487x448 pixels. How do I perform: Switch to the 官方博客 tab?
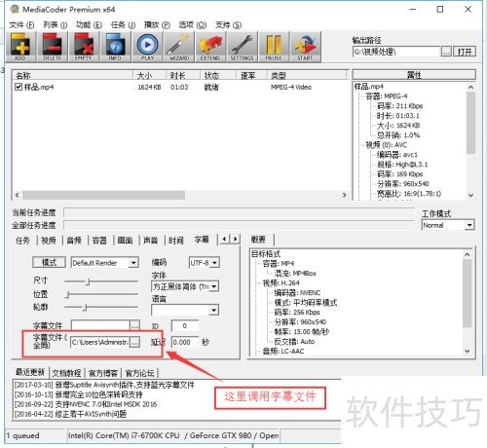[103, 373]
